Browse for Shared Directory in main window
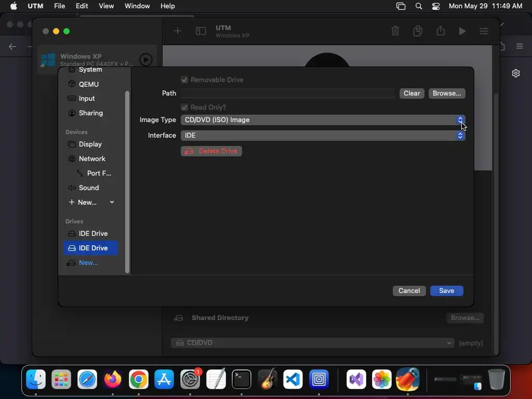The height and width of the screenshot is (399, 532). click(x=465, y=318)
